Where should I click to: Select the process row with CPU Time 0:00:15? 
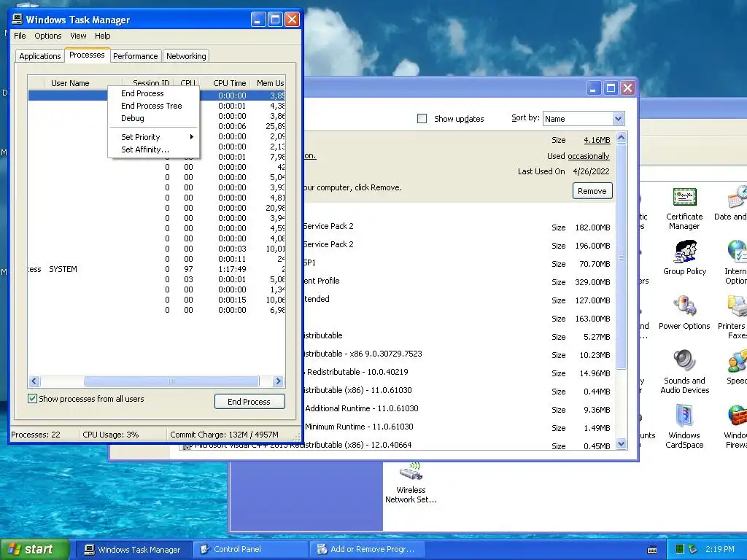tap(156, 300)
